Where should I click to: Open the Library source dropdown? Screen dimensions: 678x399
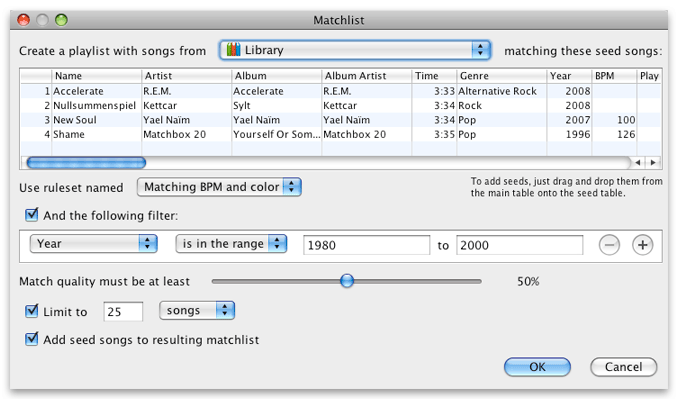(355, 50)
